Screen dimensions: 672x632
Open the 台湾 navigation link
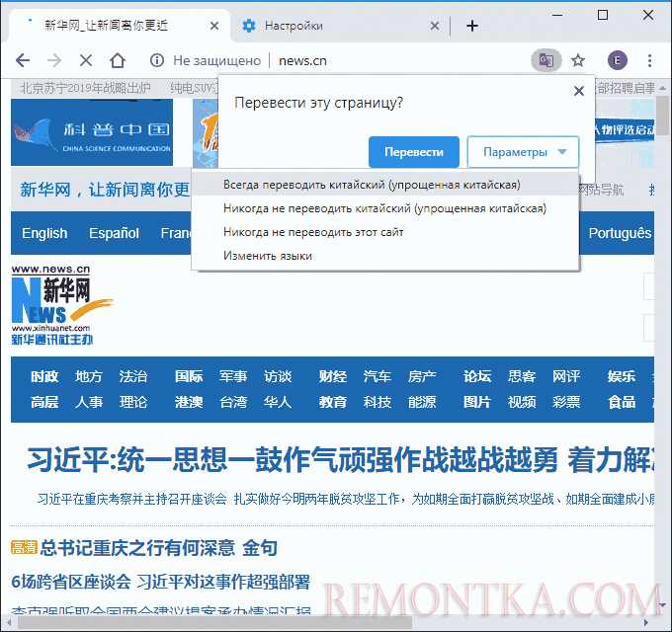tap(233, 402)
